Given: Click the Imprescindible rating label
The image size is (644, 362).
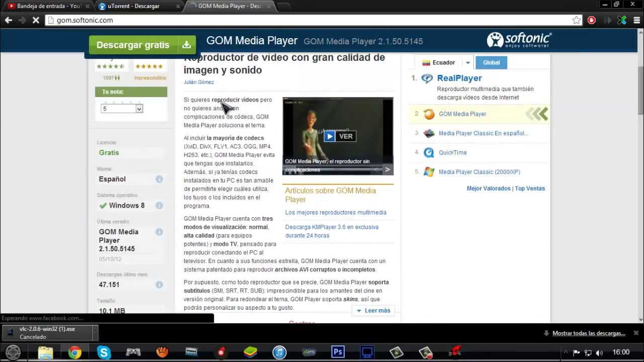Looking at the screenshot, I should click(150, 78).
